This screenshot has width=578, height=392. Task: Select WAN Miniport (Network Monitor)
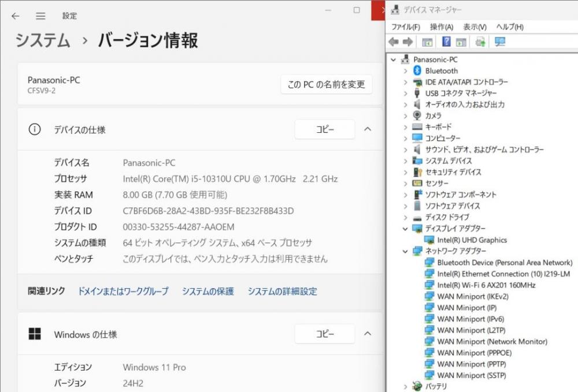click(x=492, y=342)
